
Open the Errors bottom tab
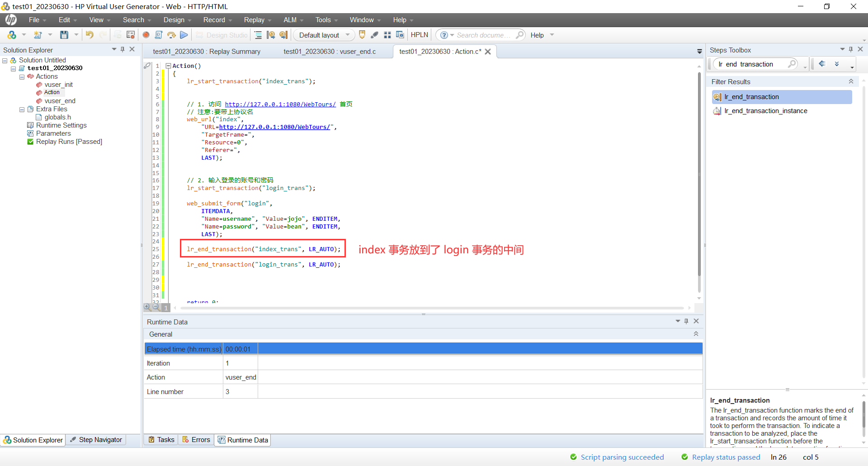[196, 440]
